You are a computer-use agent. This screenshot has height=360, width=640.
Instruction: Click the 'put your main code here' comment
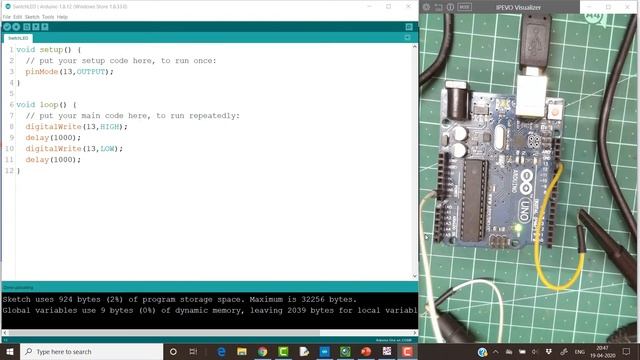tap(133, 116)
